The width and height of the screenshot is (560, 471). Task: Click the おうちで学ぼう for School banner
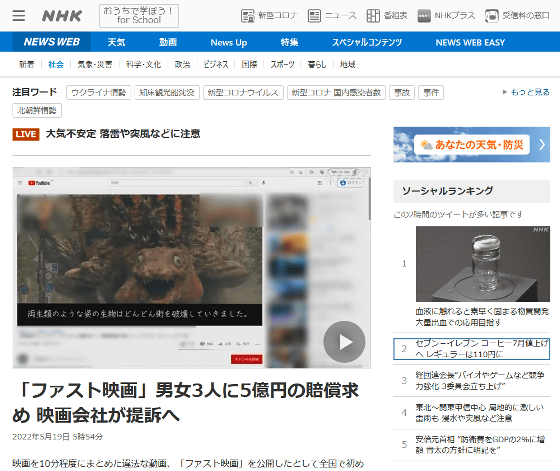tap(139, 16)
